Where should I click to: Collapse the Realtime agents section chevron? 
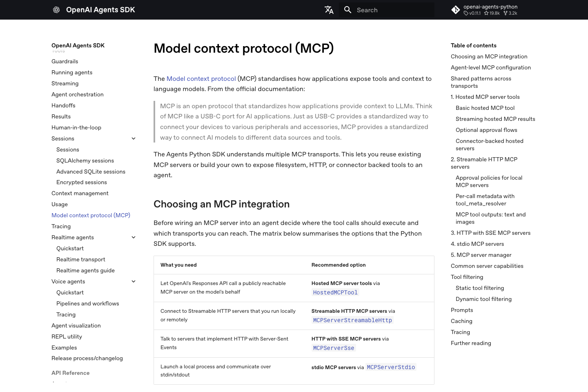134,237
